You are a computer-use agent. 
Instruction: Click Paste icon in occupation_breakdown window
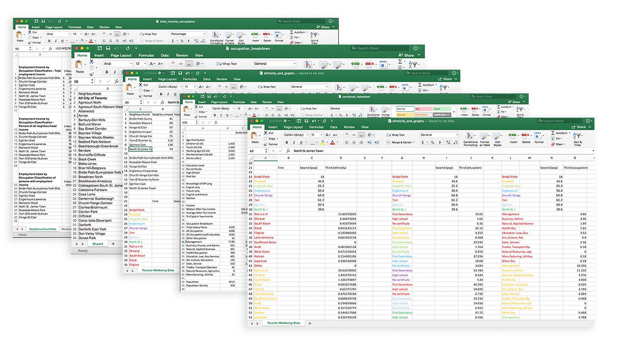click(x=79, y=64)
